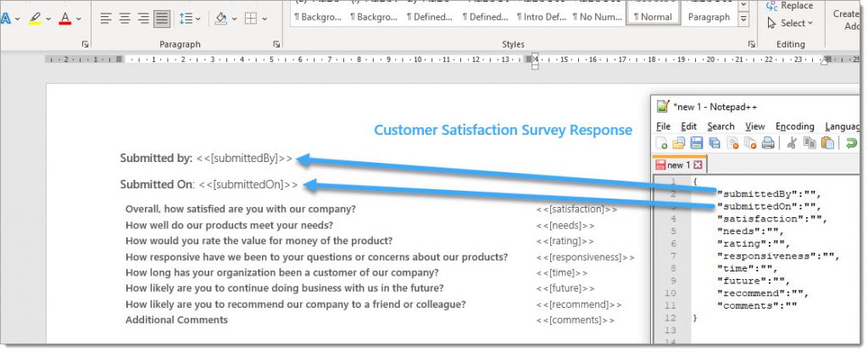868x352 pixels.
Task: Align paragraph text to center
Action: [125, 18]
